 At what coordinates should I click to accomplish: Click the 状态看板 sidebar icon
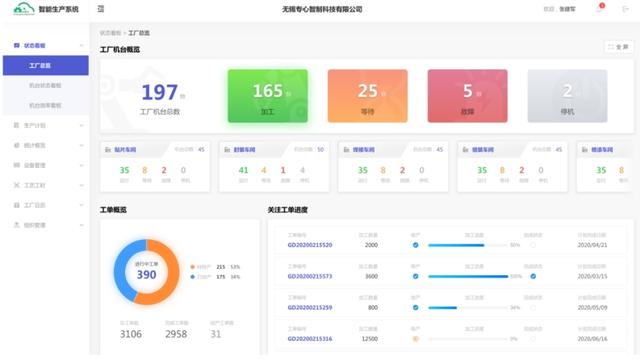[x=17, y=45]
